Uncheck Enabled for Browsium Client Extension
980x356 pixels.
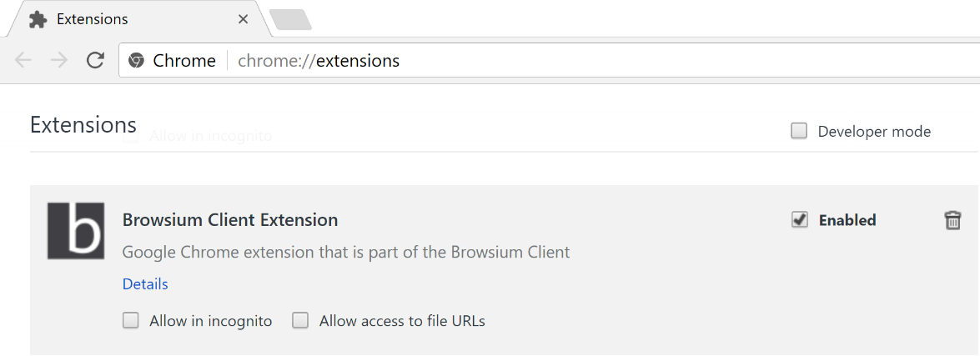(799, 220)
